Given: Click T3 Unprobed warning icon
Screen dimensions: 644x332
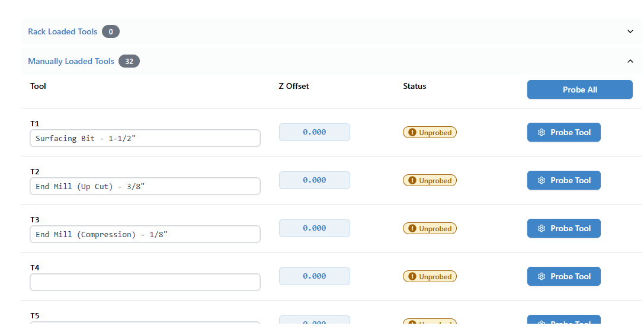Looking at the screenshot, I should point(412,229).
